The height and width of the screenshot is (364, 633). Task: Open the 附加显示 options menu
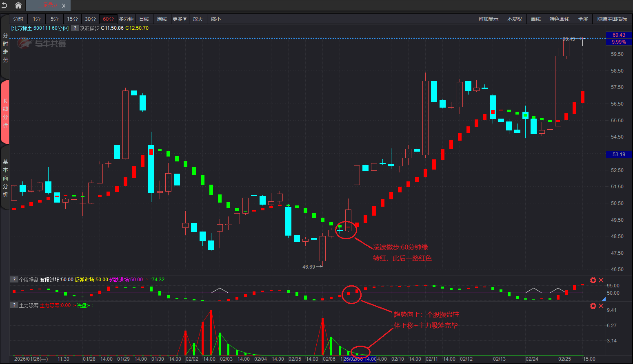[488, 19]
